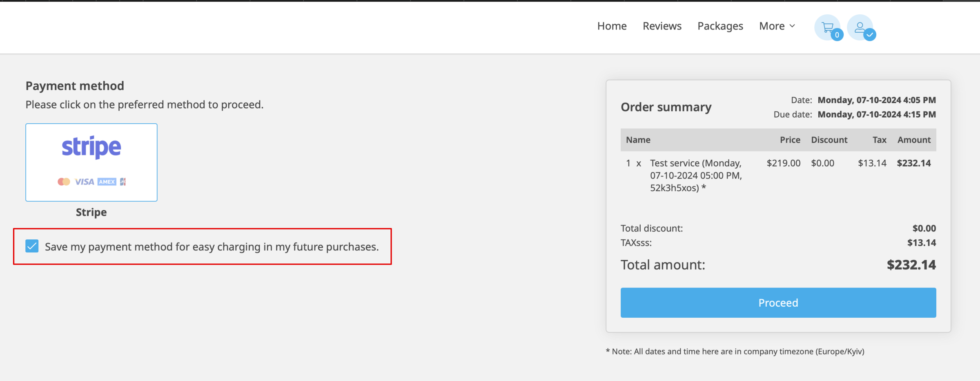
Task: Click the Order summary heading
Action: pos(666,107)
